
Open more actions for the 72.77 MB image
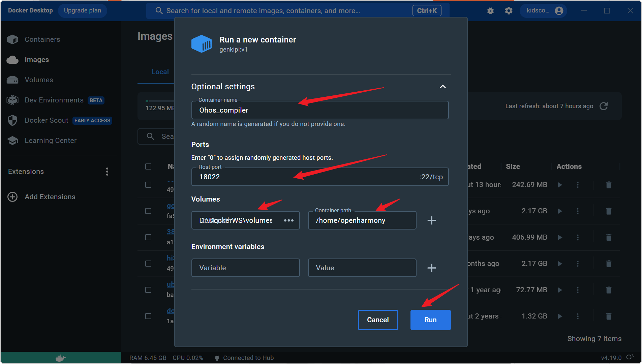tap(578, 290)
